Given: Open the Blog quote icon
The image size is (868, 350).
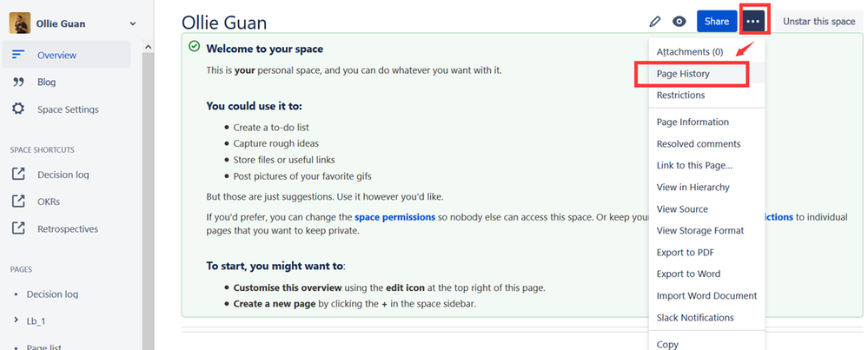Looking at the screenshot, I should 18,82.
